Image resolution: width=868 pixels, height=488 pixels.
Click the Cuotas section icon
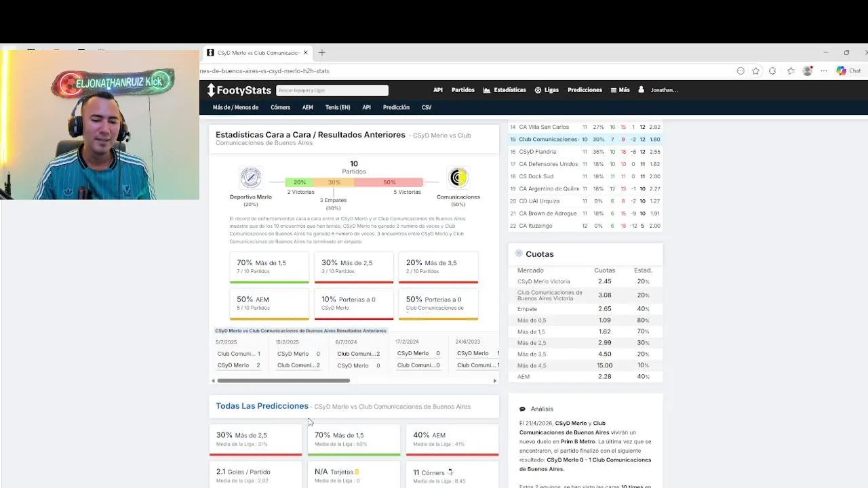(519, 253)
